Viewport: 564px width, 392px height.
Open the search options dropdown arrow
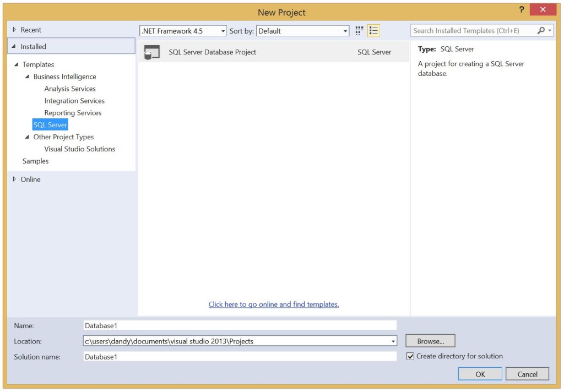pos(550,31)
